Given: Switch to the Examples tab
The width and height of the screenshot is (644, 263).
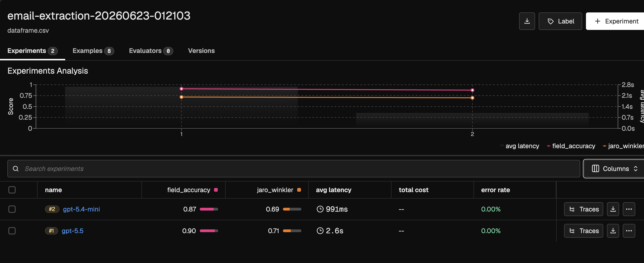Looking at the screenshot, I should (x=93, y=51).
